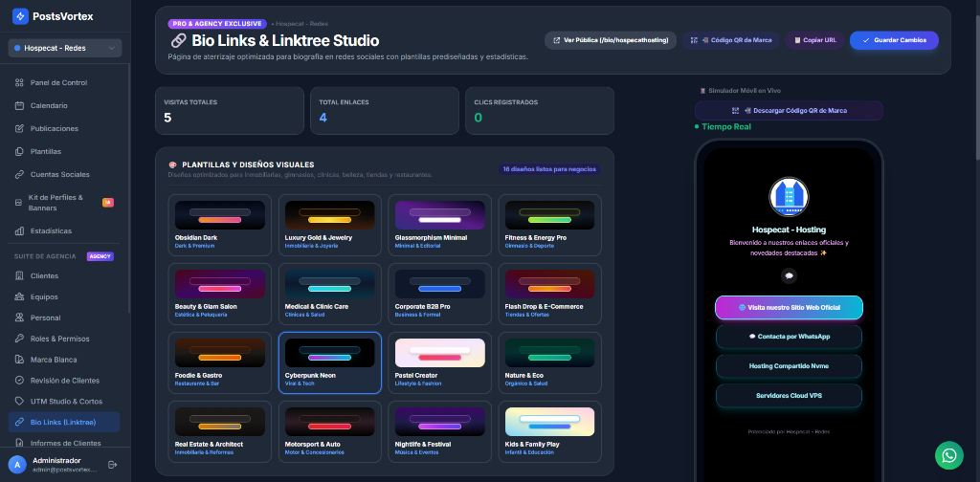Select the Foodie & Gastro template
The width and height of the screenshot is (980, 482).
pos(220,362)
